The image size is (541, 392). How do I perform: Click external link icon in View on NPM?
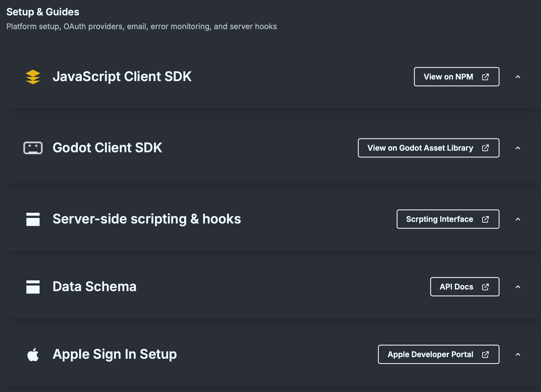click(485, 77)
